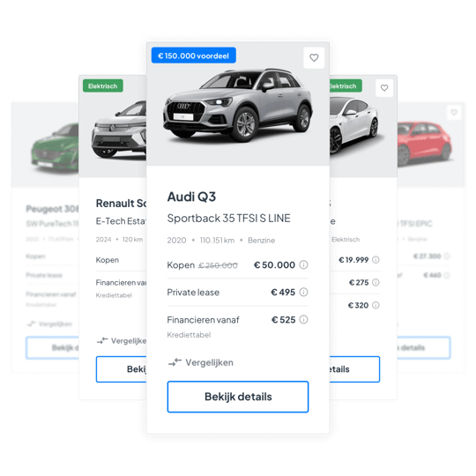Click the € 150.000 voordeel badge
476x476 pixels.
194,56
